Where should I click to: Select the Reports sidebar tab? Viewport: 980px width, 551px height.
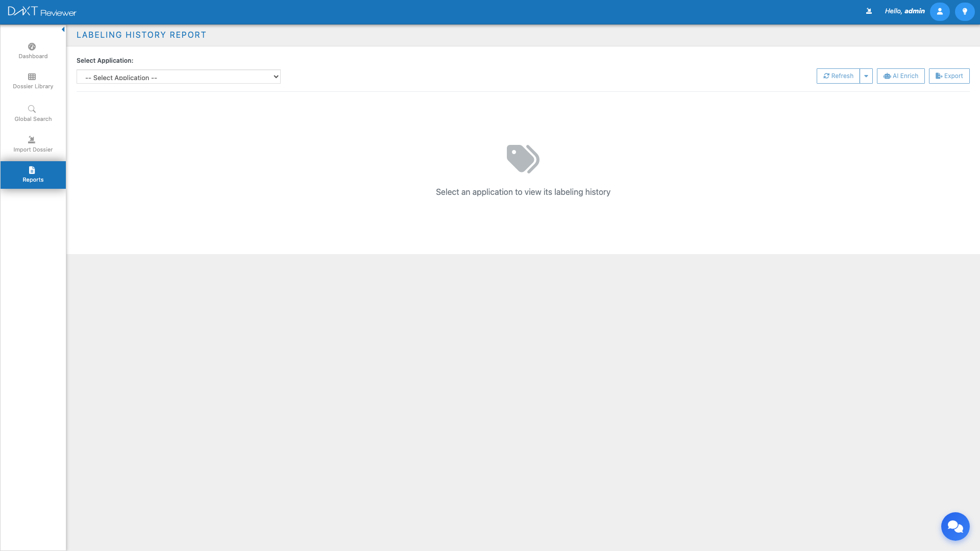33,174
